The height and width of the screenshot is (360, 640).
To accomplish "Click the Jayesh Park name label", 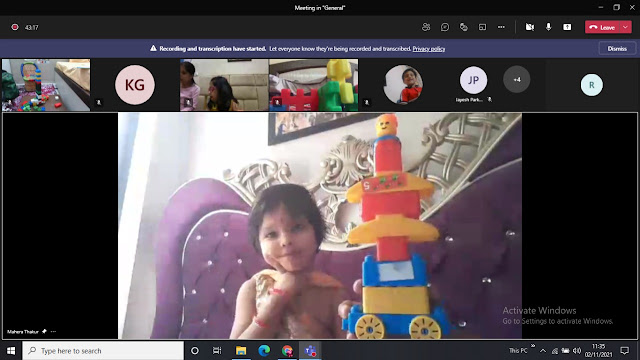I will click(469, 100).
